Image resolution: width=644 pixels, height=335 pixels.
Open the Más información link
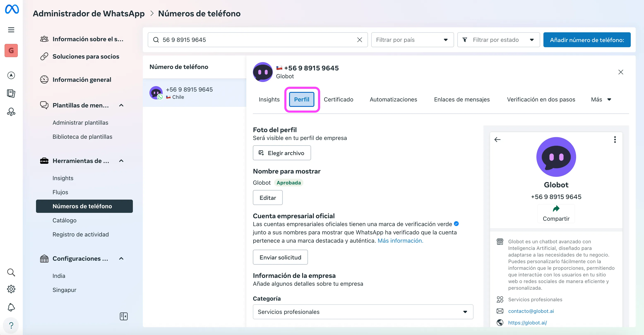point(400,240)
